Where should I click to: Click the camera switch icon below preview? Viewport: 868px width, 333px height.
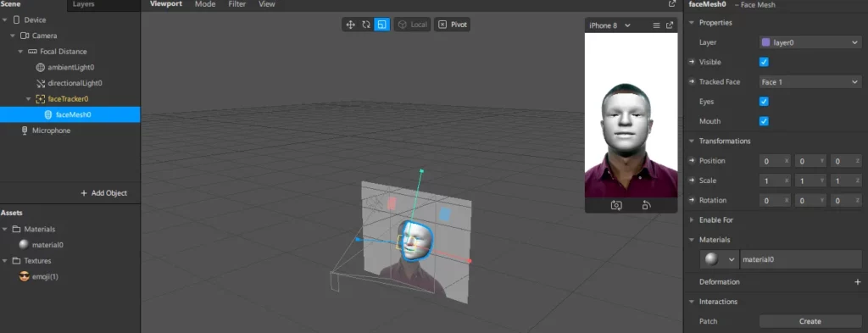[x=616, y=205]
